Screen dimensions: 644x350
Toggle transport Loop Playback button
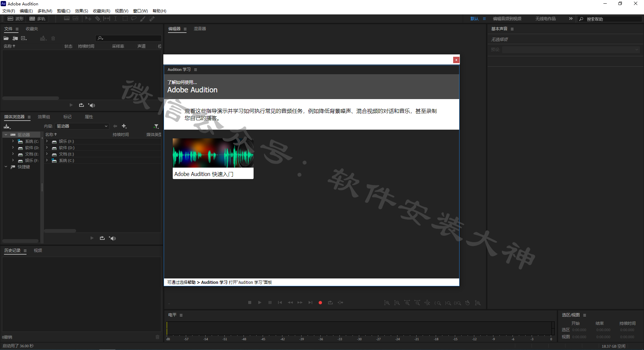(330, 303)
